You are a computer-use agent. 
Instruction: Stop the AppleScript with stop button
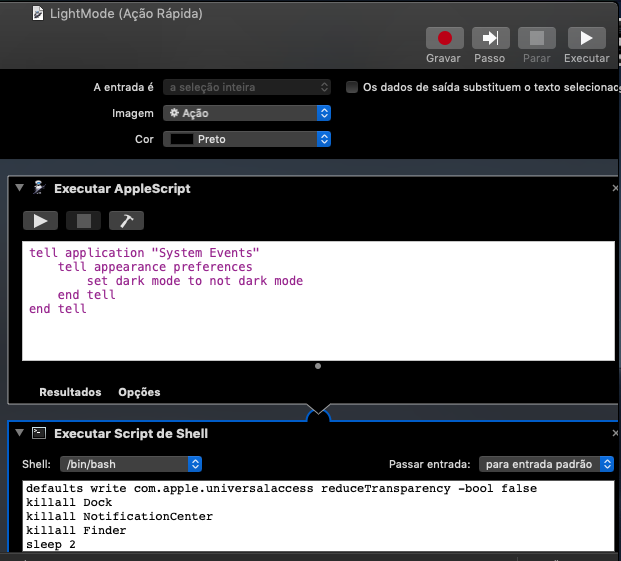83,220
